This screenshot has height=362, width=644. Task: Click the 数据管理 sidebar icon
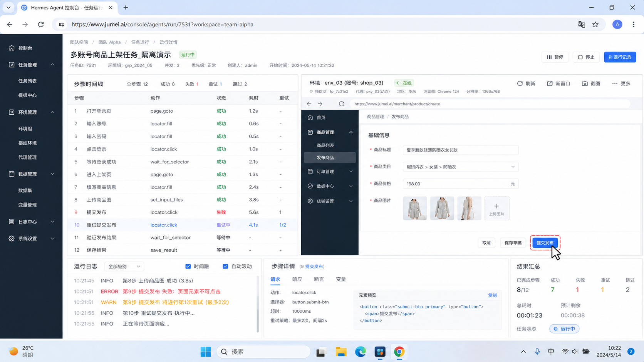tap(12, 174)
